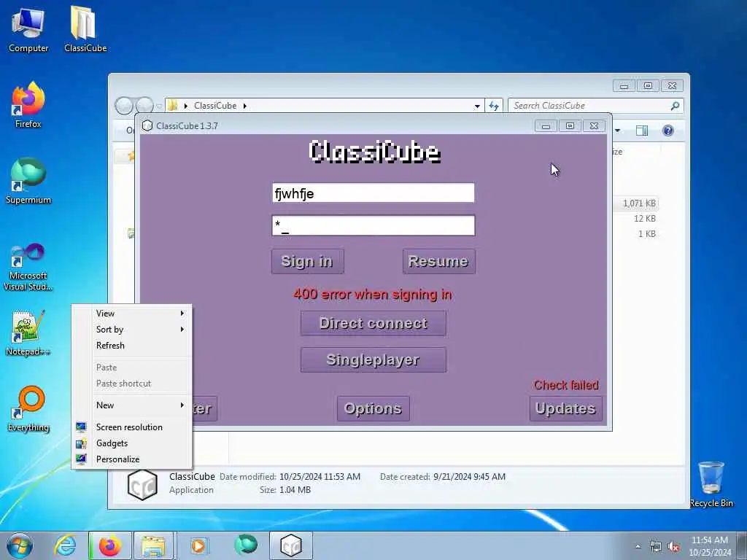This screenshot has width=747, height=560.
Task: Open the Windows Start menu
Action: click(x=20, y=545)
